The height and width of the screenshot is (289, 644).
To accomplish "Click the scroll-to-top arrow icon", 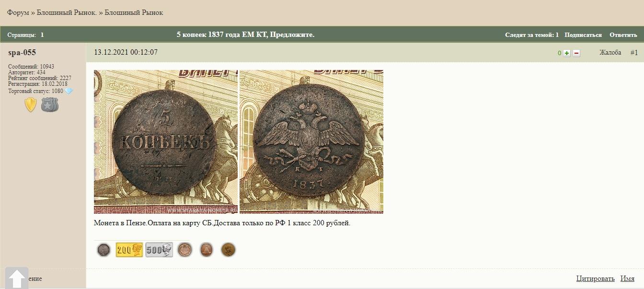I will point(17,278).
